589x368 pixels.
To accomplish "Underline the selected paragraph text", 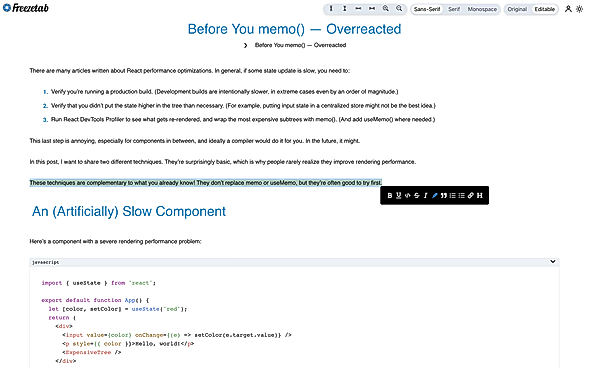I will [x=399, y=195].
